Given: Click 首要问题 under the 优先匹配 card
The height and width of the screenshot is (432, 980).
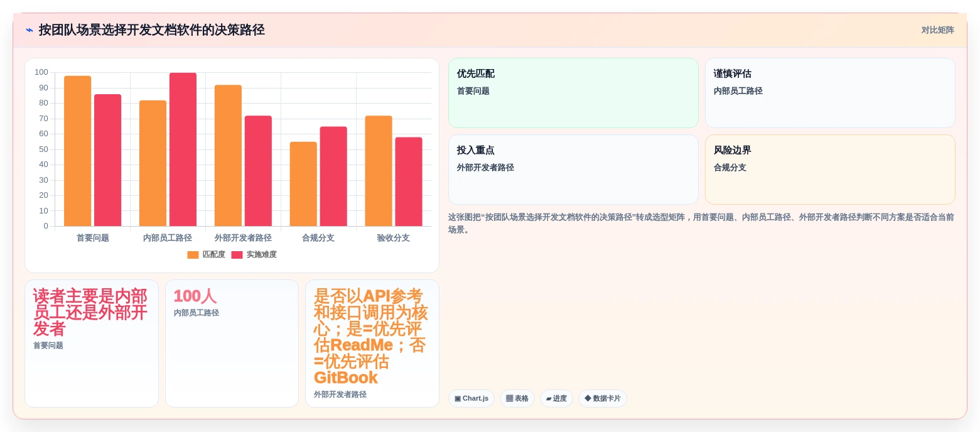Looking at the screenshot, I should pos(473,91).
